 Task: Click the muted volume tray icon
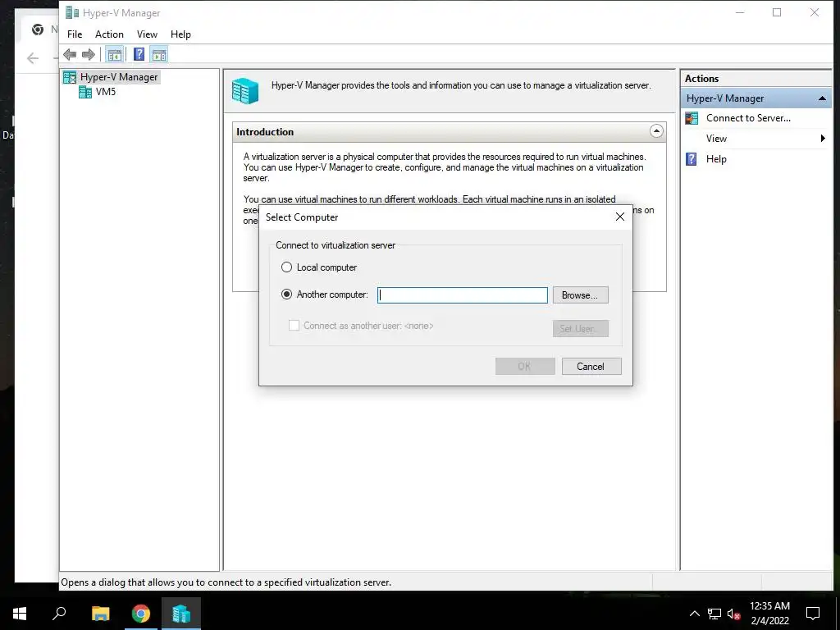click(x=733, y=614)
